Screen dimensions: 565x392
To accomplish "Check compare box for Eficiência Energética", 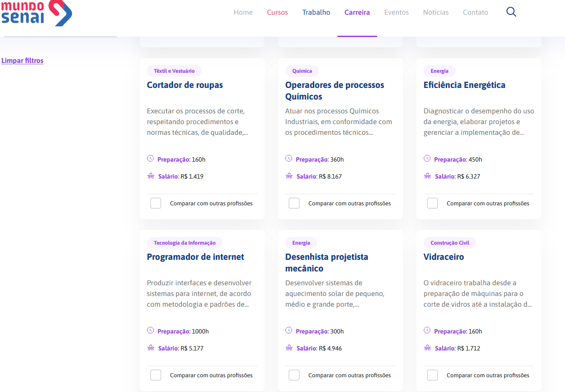I will click(x=432, y=203).
